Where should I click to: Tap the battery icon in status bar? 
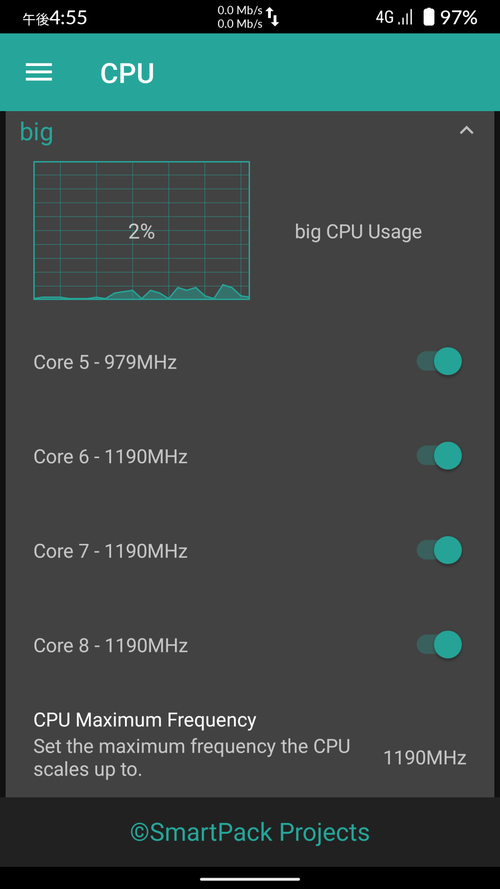[x=429, y=18]
